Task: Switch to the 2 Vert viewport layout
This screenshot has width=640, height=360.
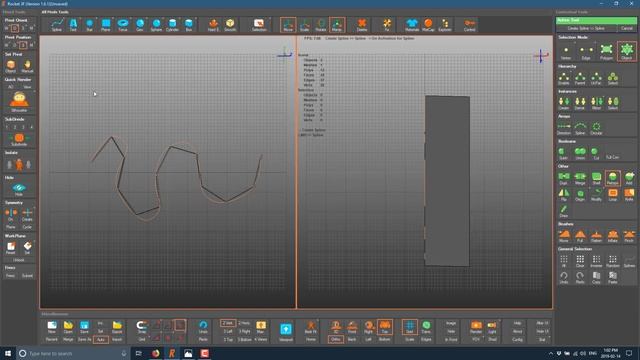Action: point(227,323)
